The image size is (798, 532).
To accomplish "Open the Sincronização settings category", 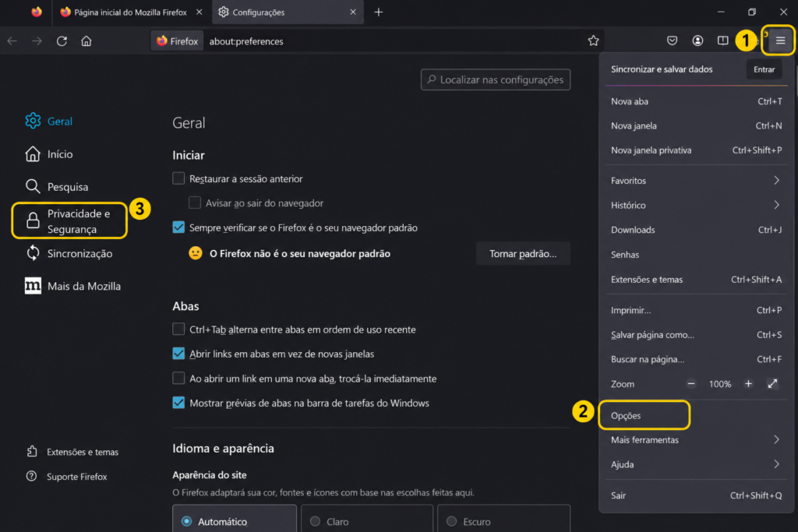I will 69,253.
